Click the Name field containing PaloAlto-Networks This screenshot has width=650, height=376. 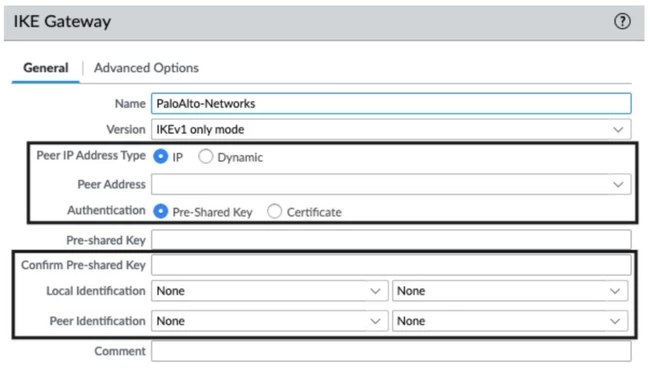click(x=391, y=103)
